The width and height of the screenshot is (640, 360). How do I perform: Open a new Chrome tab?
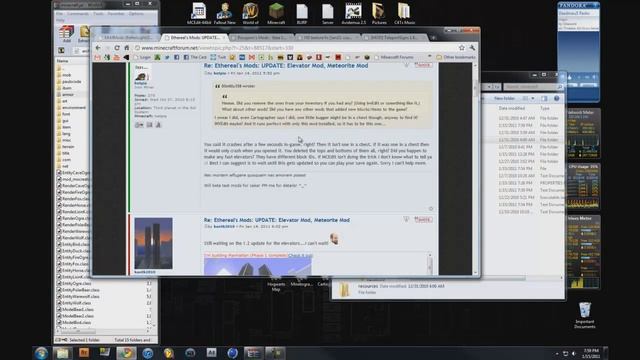pyautogui.click(x=433, y=38)
